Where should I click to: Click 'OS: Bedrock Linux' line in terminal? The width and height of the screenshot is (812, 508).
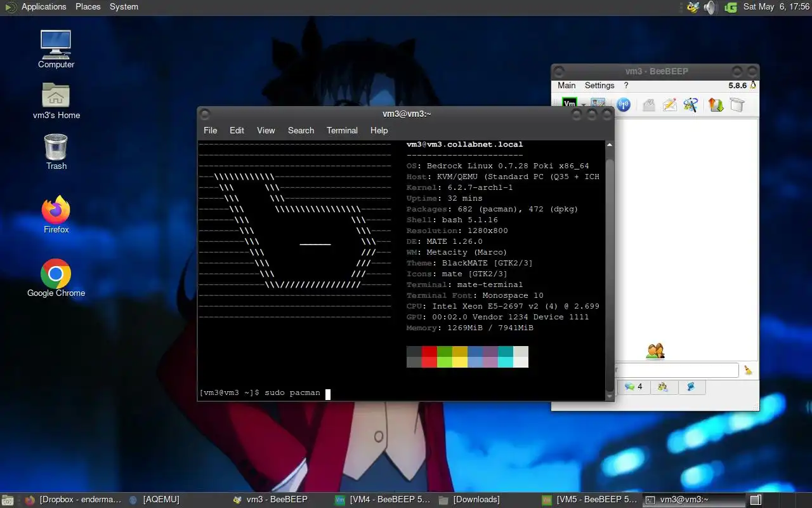[498, 166]
